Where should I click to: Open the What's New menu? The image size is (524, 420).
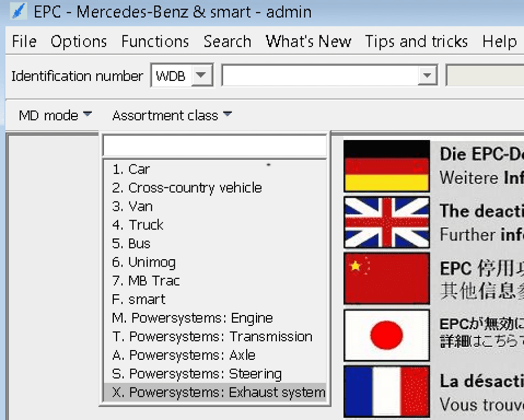click(308, 42)
